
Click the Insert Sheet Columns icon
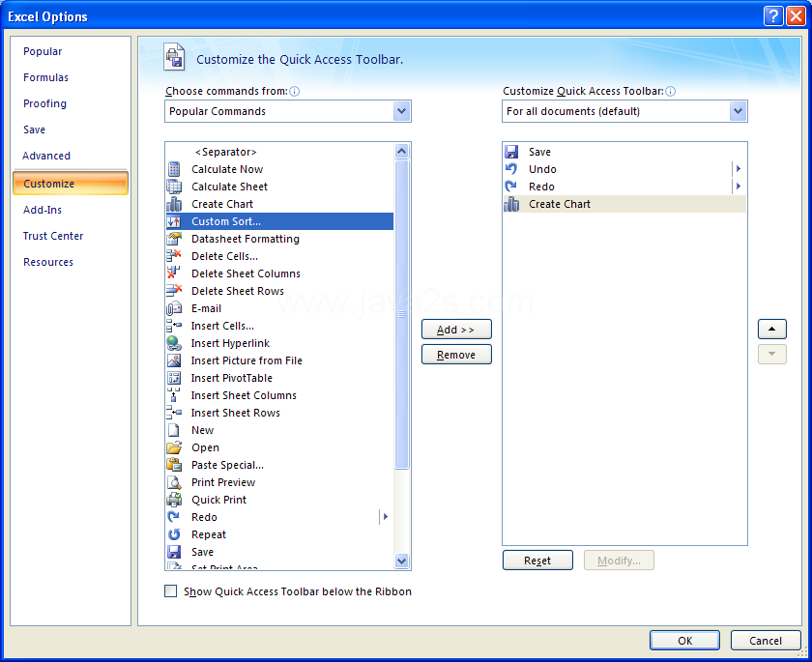coord(174,395)
